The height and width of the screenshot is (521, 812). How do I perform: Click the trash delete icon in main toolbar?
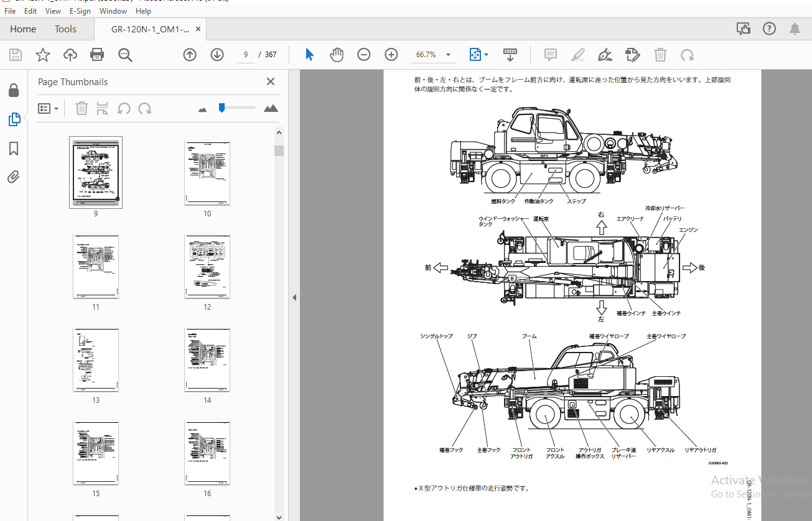pyautogui.click(x=660, y=55)
